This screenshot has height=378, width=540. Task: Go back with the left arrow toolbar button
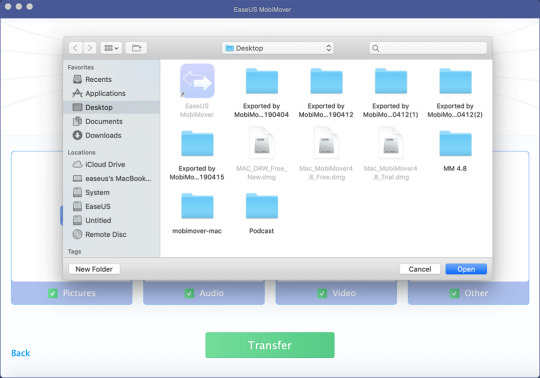click(x=75, y=48)
